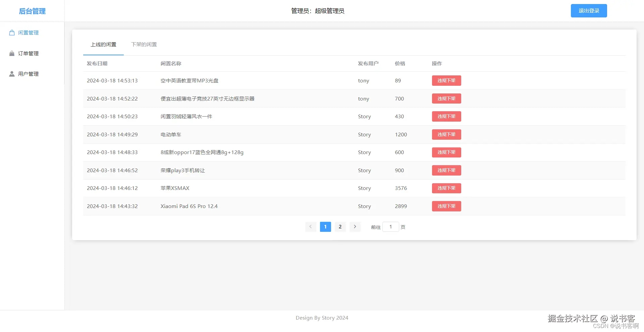Click the next page arrow
Screen dimensions: 644x332
click(x=355, y=227)
